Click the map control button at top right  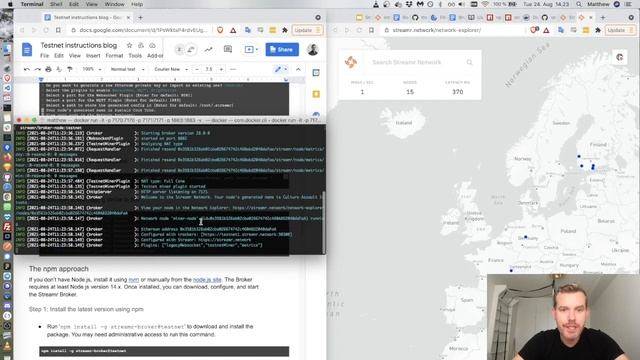coord(620,57)
